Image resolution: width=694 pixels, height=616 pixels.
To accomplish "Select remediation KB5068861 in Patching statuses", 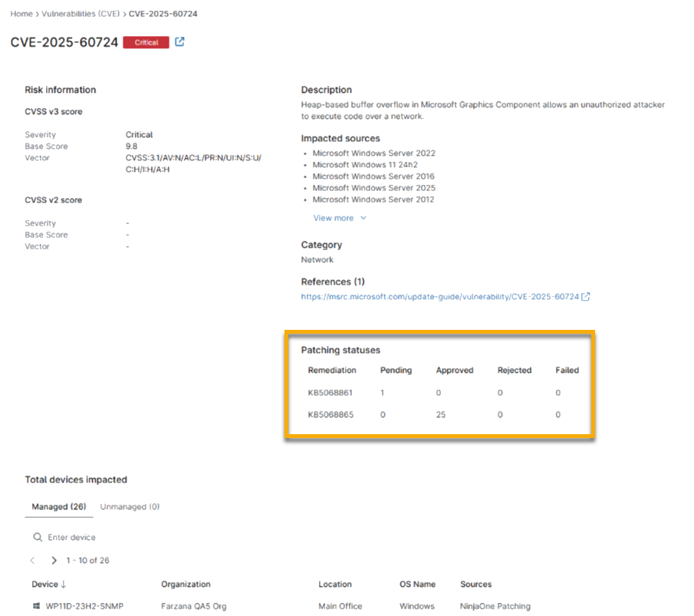I will click(330, 393).
